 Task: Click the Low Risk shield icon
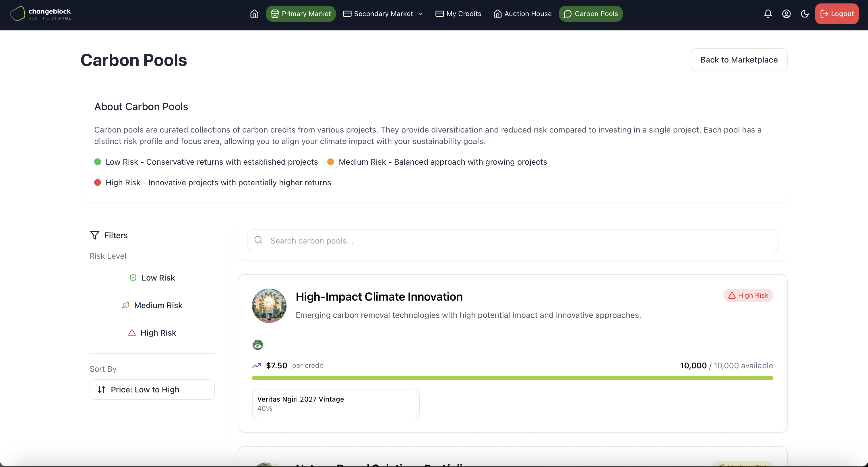[x=133, y=278]
